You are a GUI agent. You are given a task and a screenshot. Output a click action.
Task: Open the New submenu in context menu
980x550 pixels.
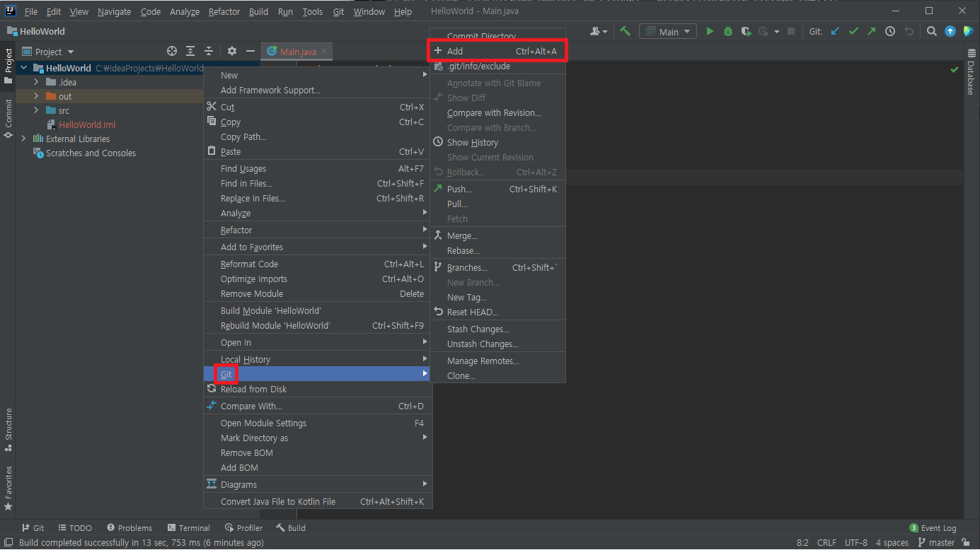(x=317, y=75)
